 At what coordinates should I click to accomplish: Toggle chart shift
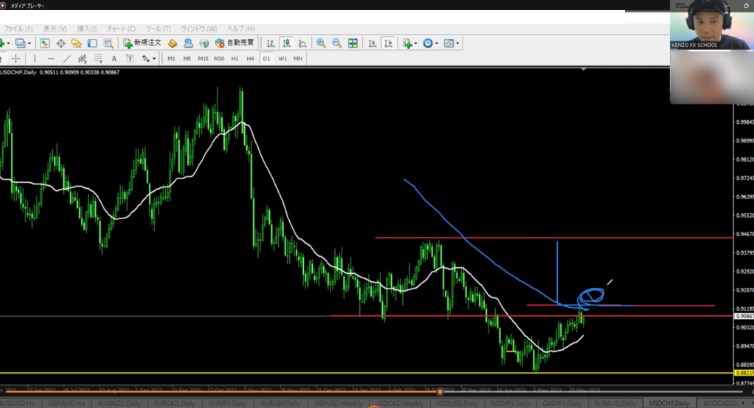[x=388, y=43]
